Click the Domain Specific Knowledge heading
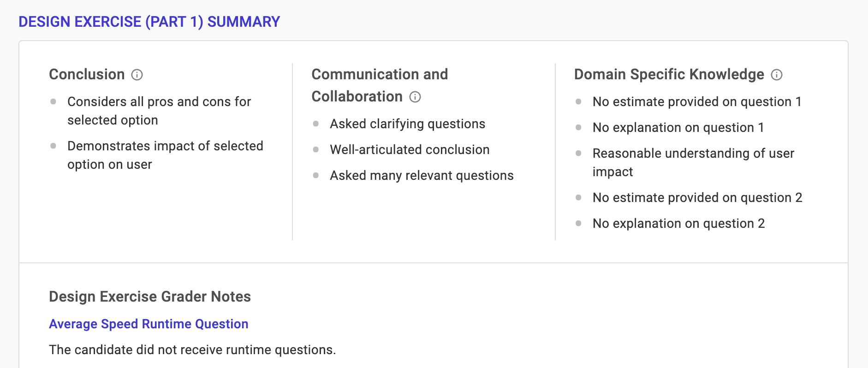This screenshot has width=868, height=368. tap(669, 74)
